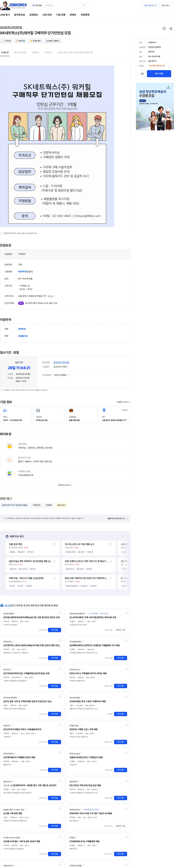
Task: Click 회원가입/로그인 button
Action: 150,5
